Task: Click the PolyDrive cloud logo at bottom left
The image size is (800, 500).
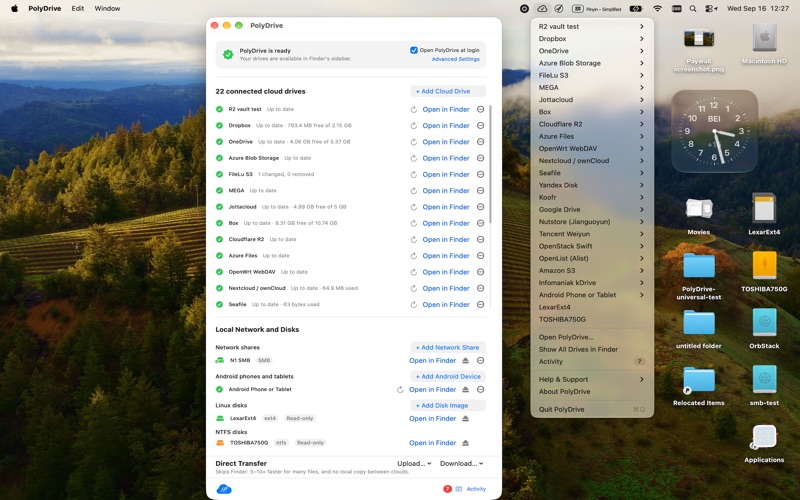Action: [x=224, y=489]
